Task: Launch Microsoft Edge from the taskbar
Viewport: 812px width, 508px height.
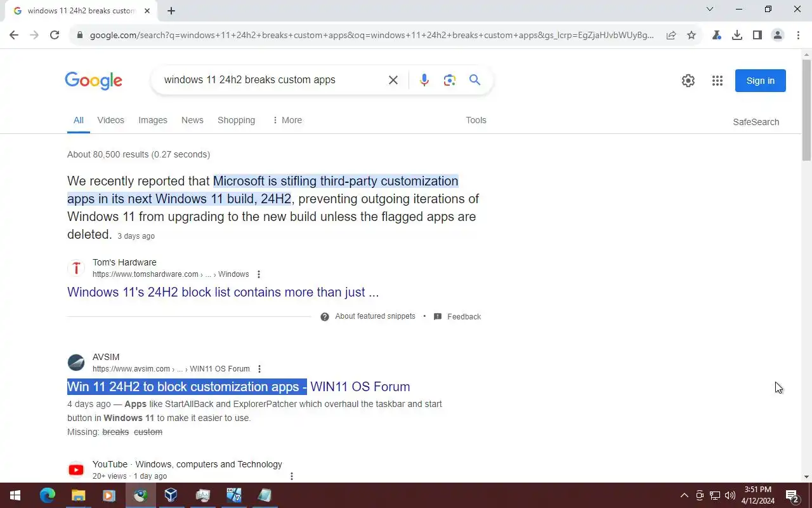Action: pos(48,495)
